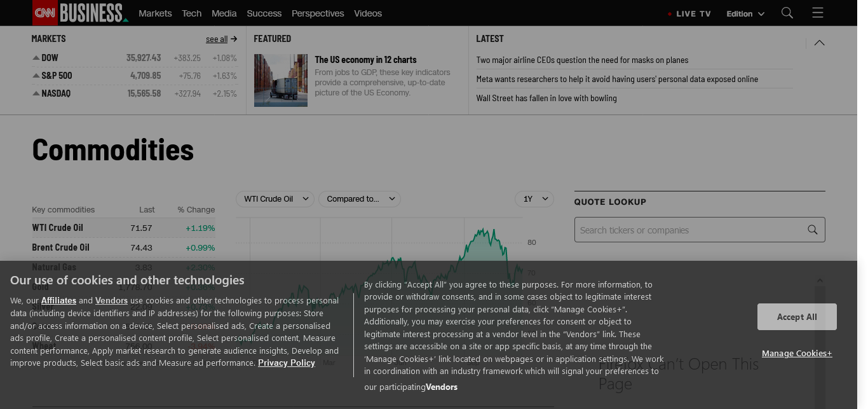Open the Edition selector
The width and height of the screenshot is (868, 409).
click(745, 13)
